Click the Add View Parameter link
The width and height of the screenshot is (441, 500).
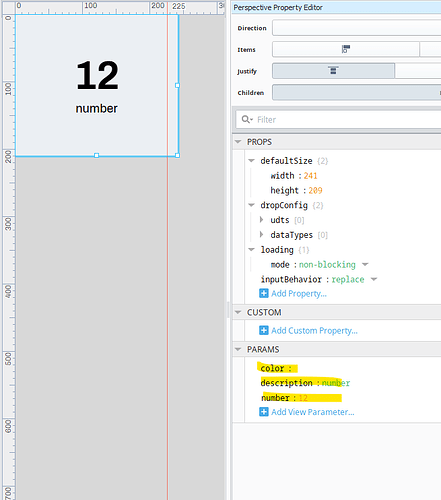tap(313, 412)
